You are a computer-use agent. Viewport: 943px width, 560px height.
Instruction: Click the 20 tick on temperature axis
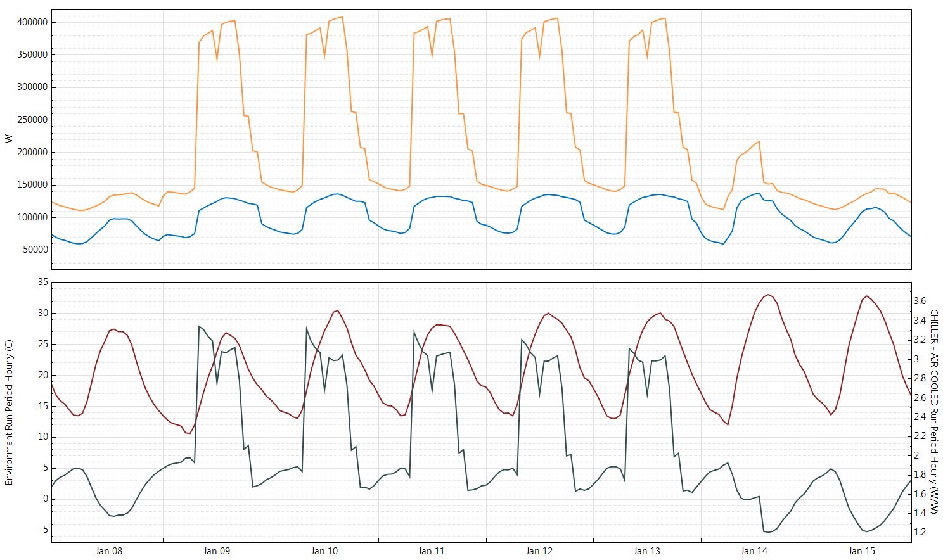coord(42,375)
